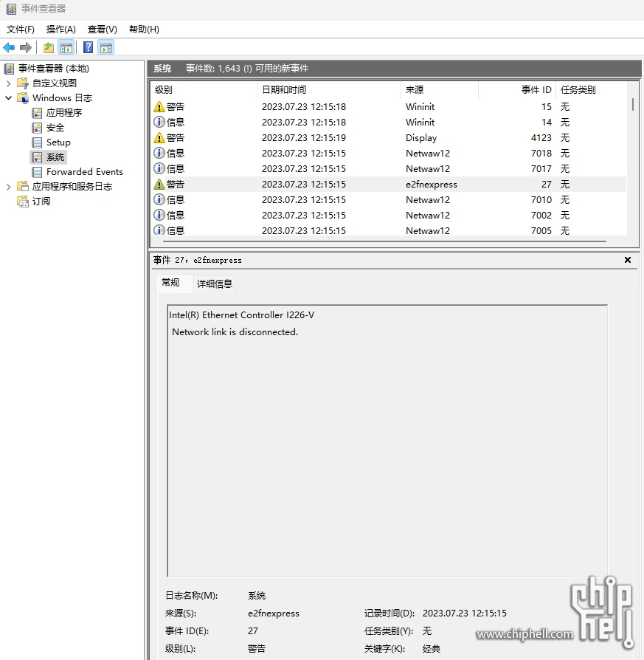Switch to the 详细信息 tab
This screenshot has width=644, height=660.
[215, 283]
